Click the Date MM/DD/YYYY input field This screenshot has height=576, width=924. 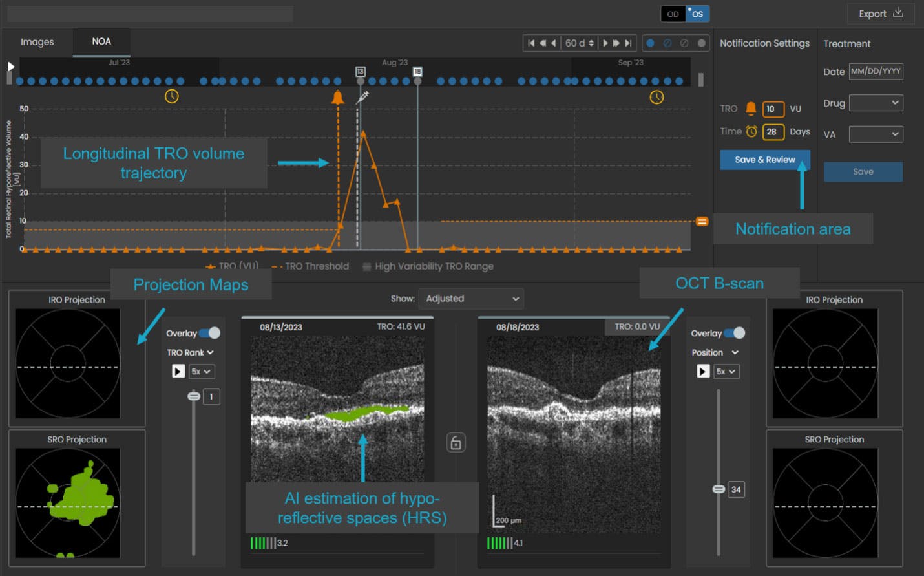pyautogui.click(x=876, y=71)
